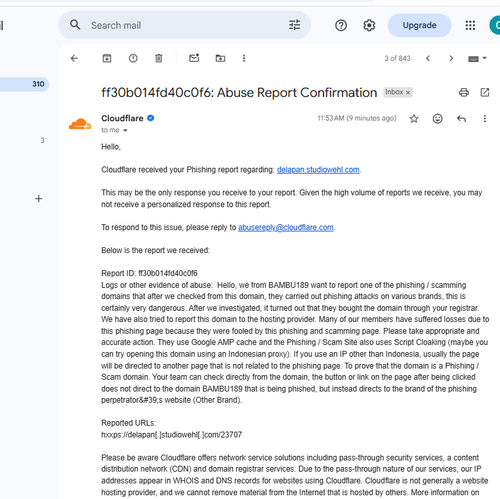Archive this email

click(x=107, y=58)
